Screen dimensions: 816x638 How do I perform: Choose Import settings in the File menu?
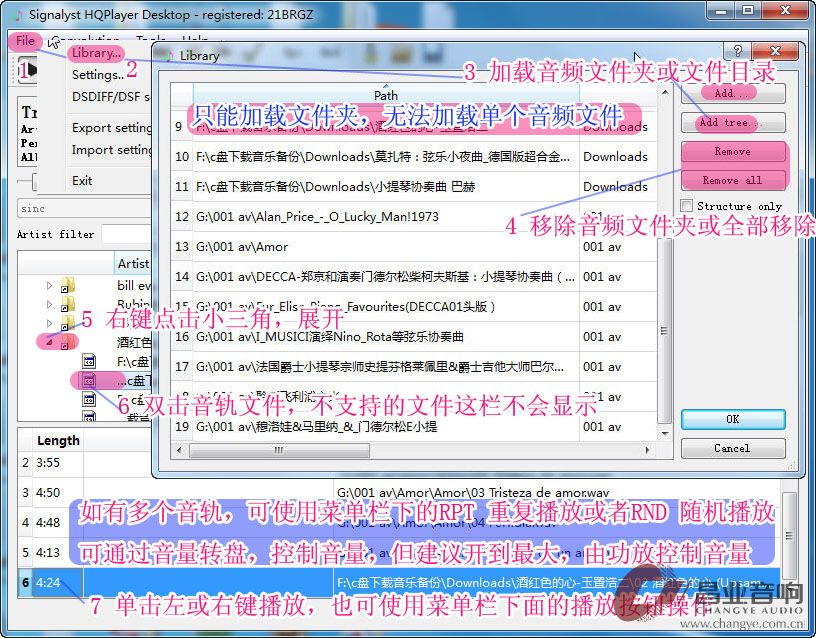(111, 150)
